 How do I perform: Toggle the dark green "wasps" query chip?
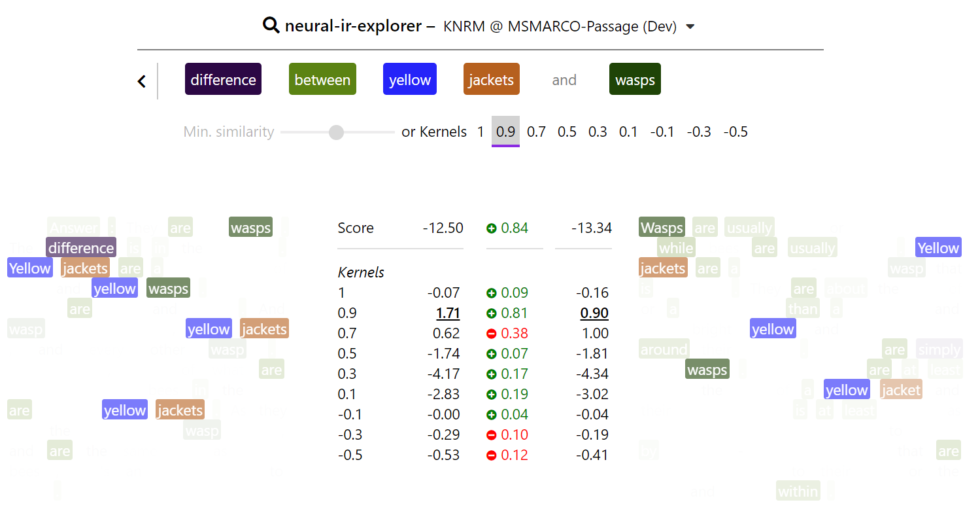coord(635,79)
